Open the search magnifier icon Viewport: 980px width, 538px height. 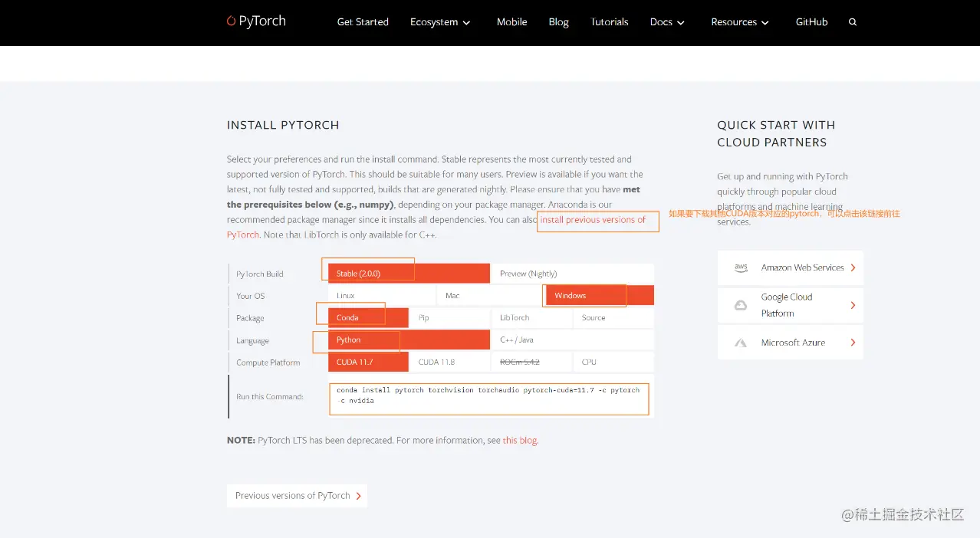point(853,22)
